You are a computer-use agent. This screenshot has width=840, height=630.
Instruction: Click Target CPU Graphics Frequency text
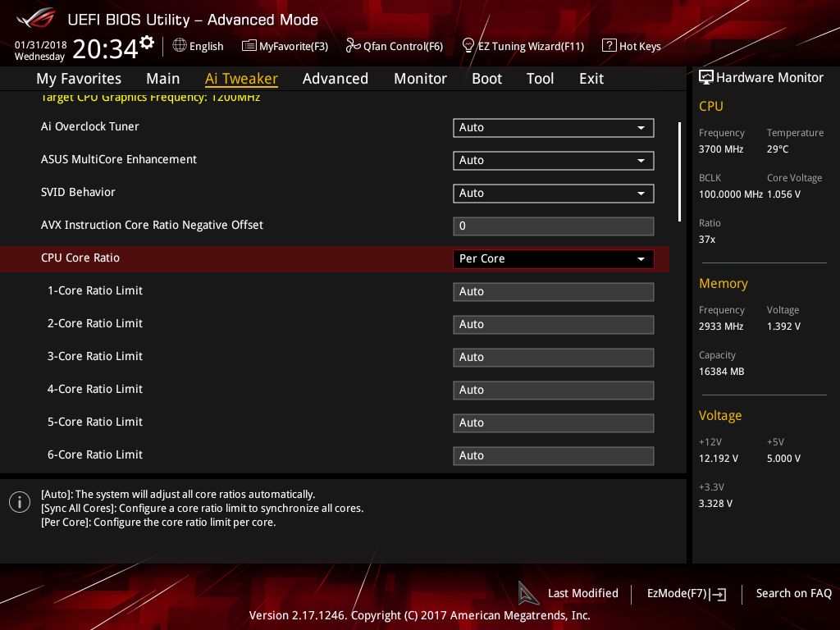click(151, 98)
